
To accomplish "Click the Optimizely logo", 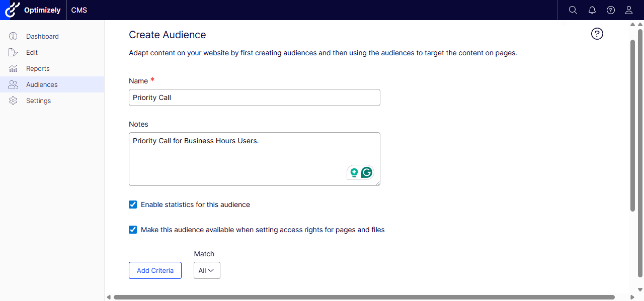I will [12, 10].
